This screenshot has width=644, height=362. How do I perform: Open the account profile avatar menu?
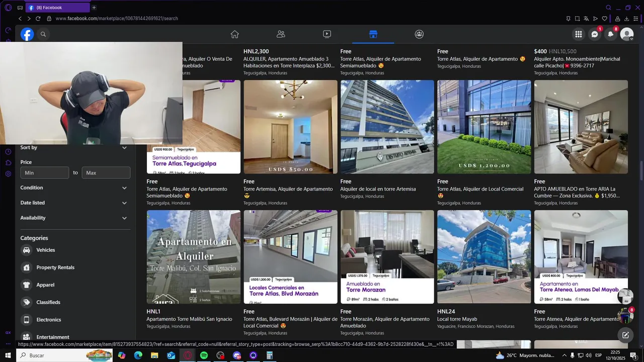point(627,34)
